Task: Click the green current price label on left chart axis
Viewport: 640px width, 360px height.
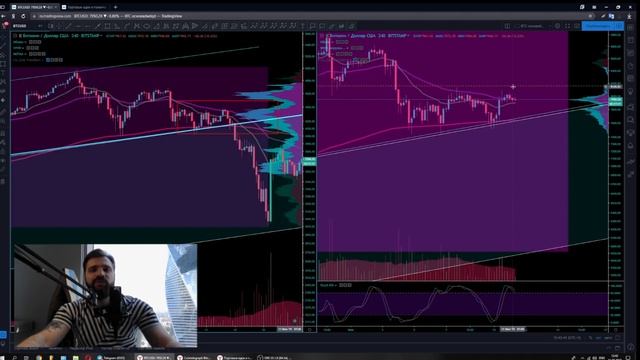Action: tap(309, 161)
